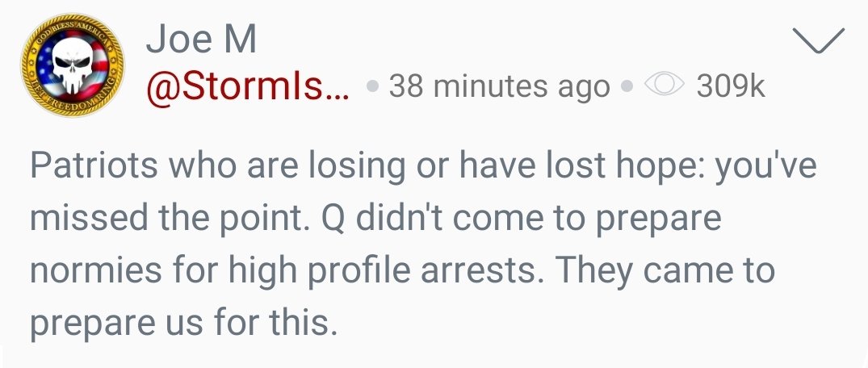This screenshot has height=368, width=868.
Task: Click the 309k view count
Action: point(730,86)
